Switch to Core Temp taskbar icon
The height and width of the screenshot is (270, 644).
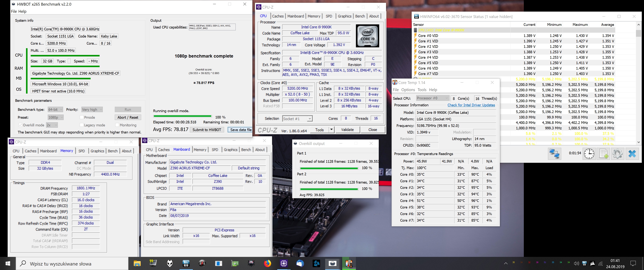349,263
